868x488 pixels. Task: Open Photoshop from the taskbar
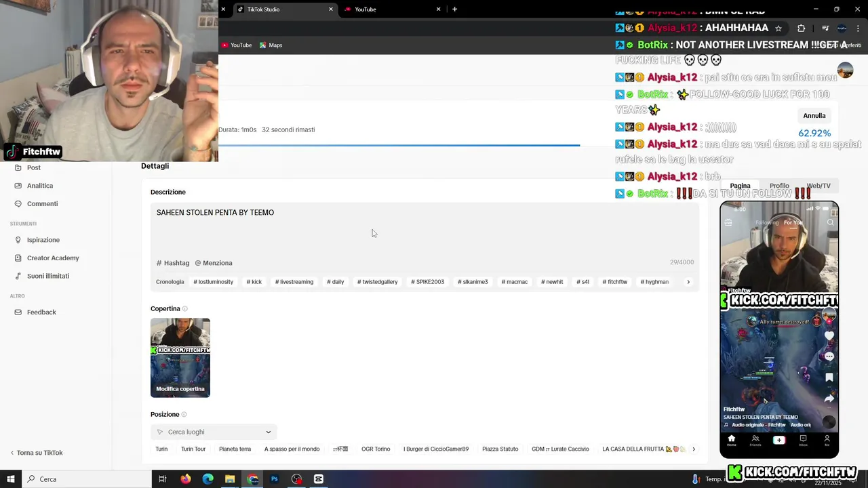(275, 479)
